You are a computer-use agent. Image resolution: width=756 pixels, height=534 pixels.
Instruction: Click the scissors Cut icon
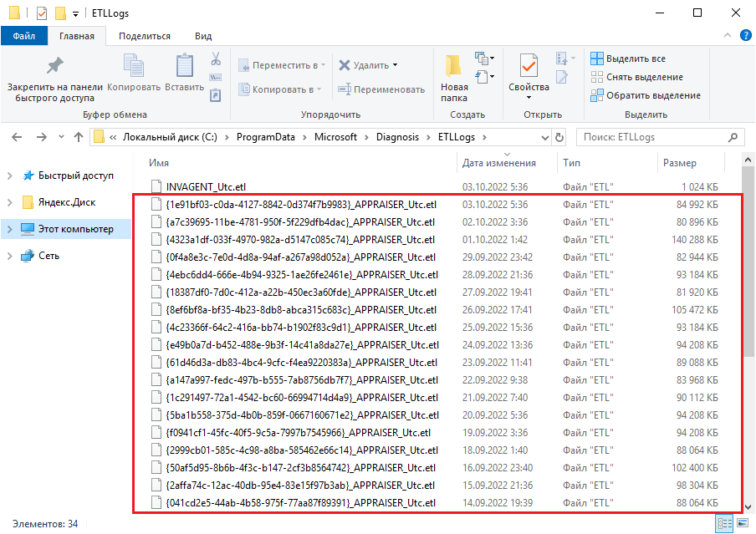coord(216,58)
